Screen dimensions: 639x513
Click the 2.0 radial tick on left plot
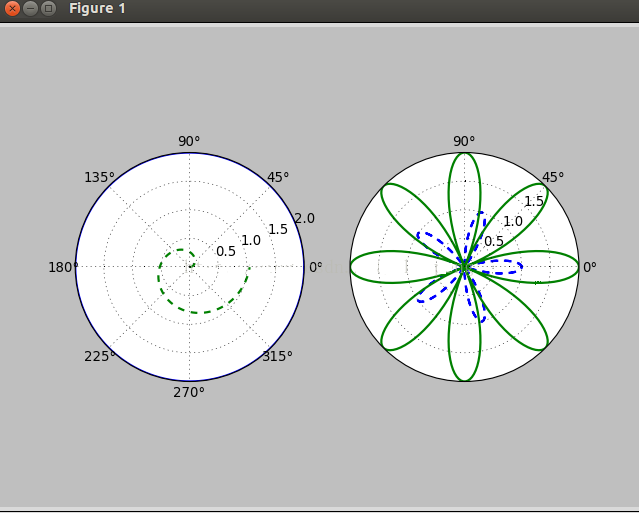coord(305,219)
